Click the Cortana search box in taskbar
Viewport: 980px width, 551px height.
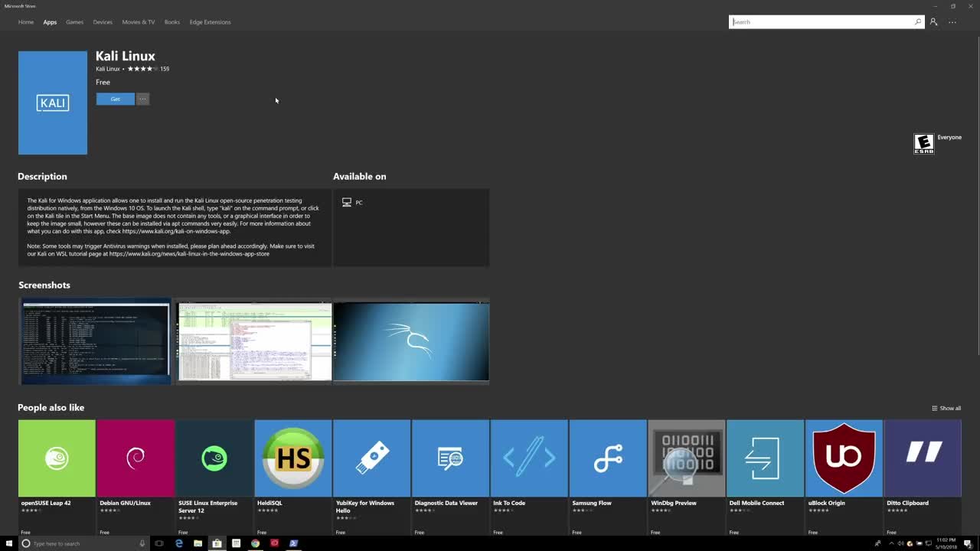(83, 543)
